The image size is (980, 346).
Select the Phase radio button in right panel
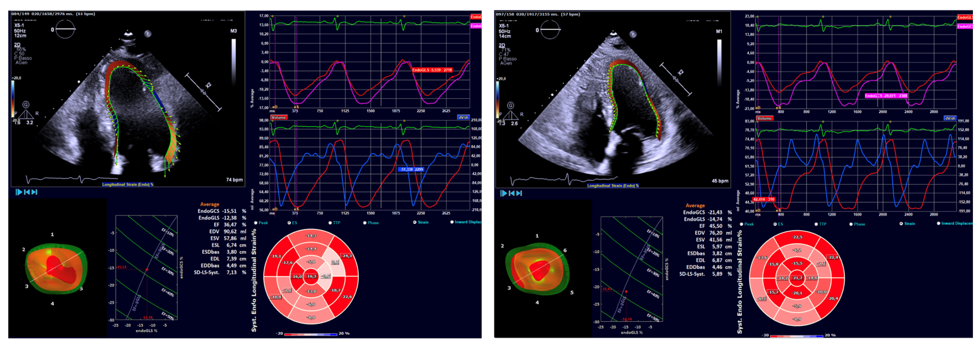click(851, 224)
